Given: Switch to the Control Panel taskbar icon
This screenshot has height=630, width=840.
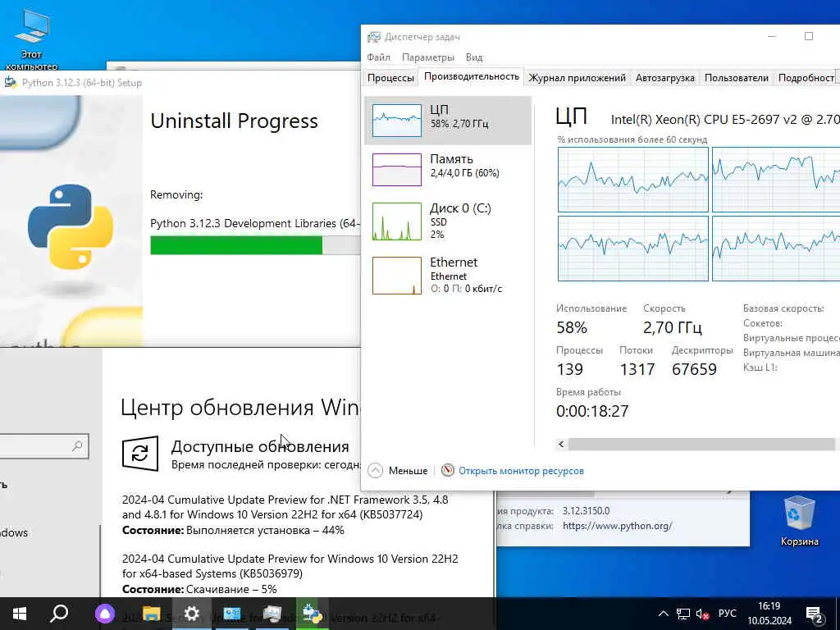Looking at the screenshot, I should coord(232,614).
